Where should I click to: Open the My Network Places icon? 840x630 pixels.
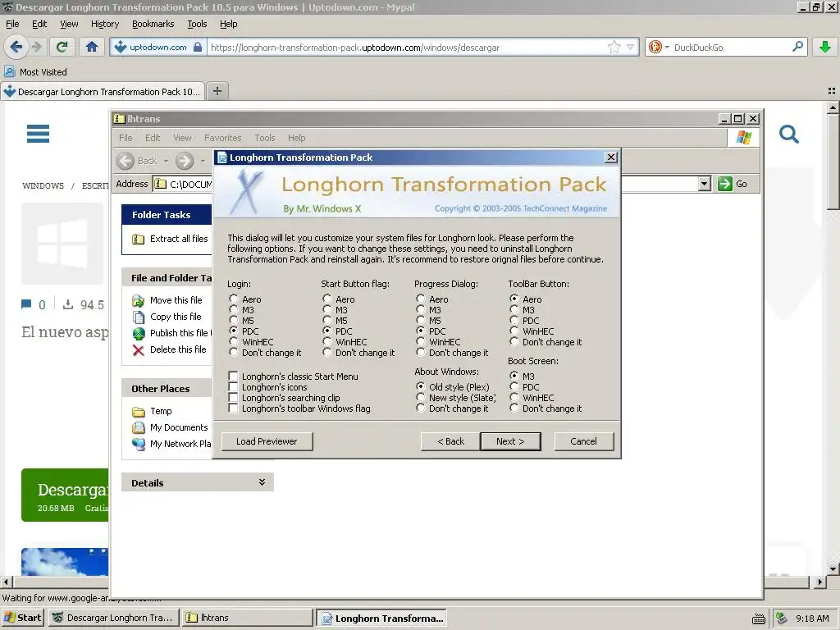[138, 444]
